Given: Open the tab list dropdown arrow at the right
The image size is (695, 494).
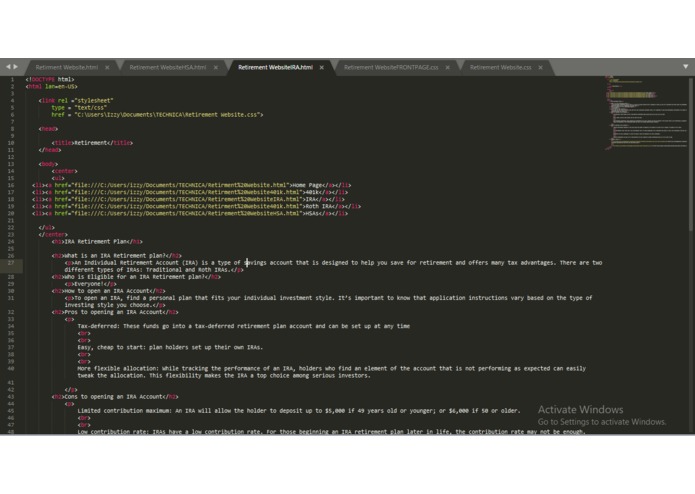Looking at the screenshot, I should point(685,67).
